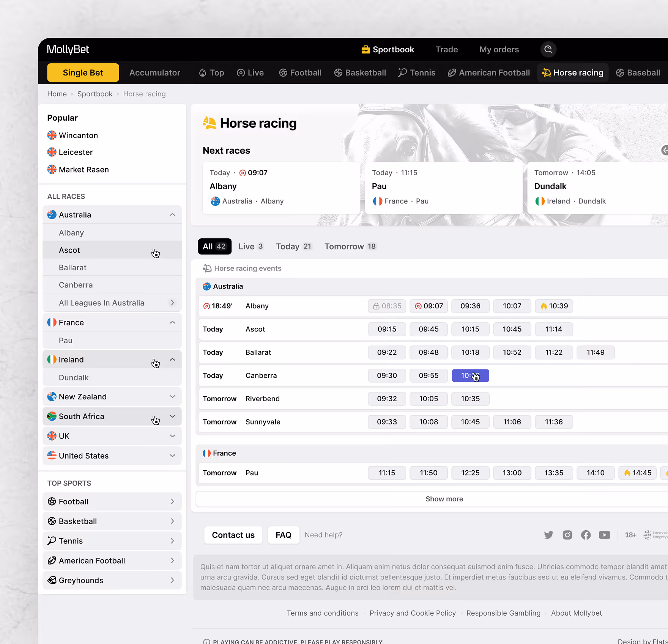Click the Wincanton UK flag icon
Screen dimensions: 668x644
click(x=52, y=135)
